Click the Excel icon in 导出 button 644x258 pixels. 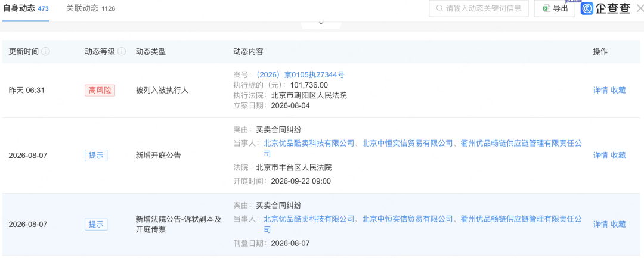[547, 8]
